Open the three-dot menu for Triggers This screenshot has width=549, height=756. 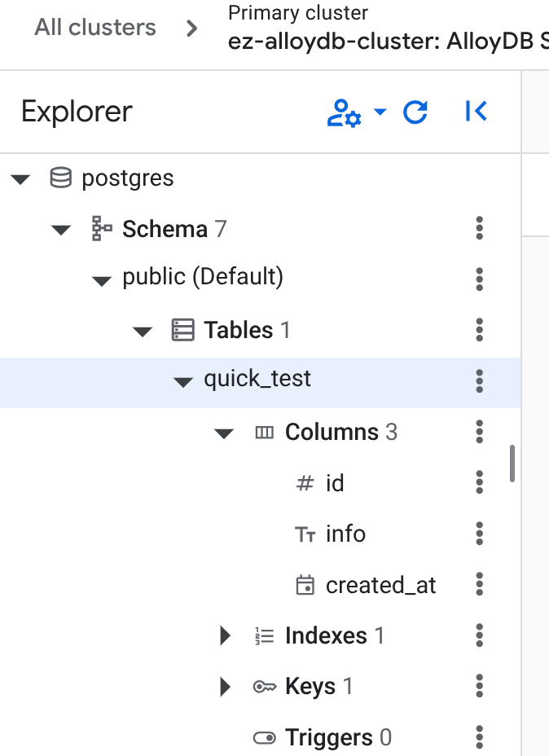click(480, 738)
